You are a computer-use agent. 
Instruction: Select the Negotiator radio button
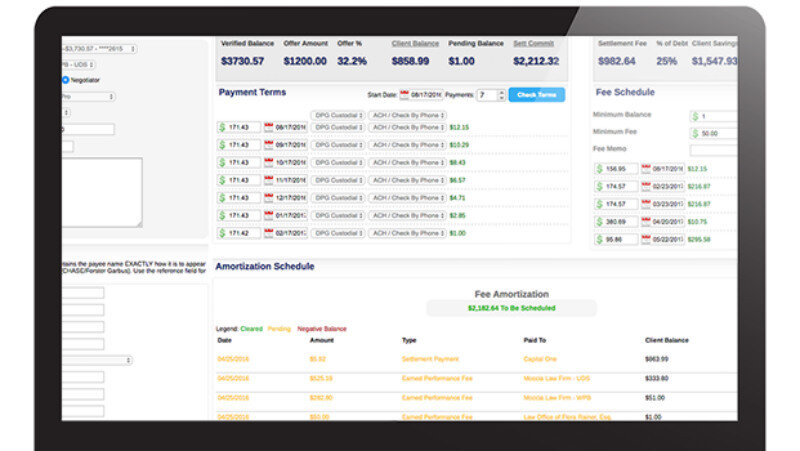point(66,79)
